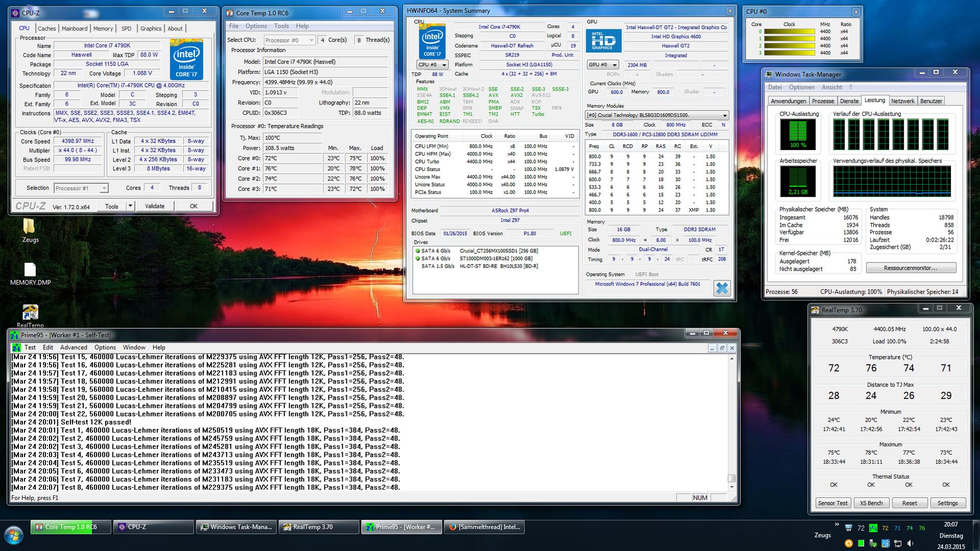This screenshot has height=551, width=980.
Task: Open the Advanced menu in Prime95
Action: tap(74, 347)
